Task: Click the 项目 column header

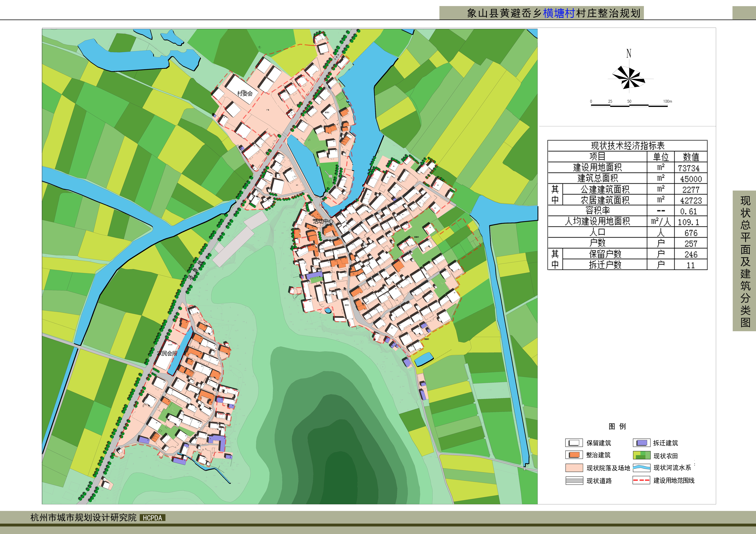Action: 597,156
